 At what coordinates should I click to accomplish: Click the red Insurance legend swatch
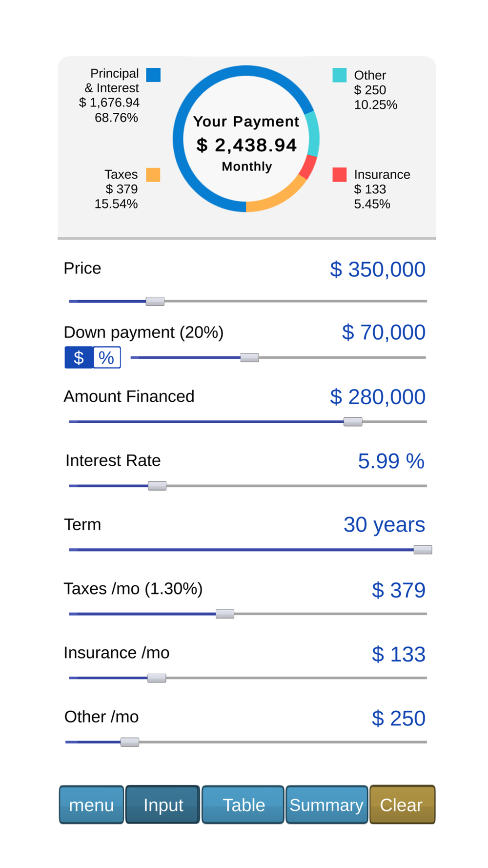point(339,175)
